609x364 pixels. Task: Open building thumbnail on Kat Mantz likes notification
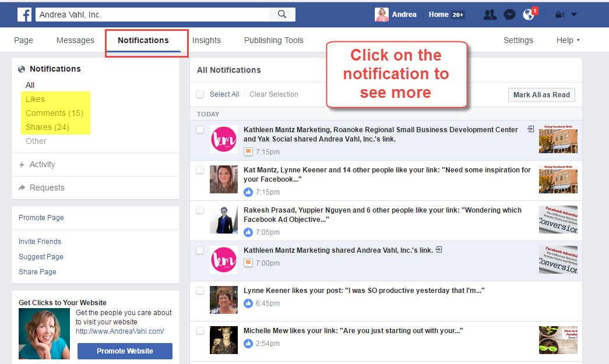click(x=558, y=179)
